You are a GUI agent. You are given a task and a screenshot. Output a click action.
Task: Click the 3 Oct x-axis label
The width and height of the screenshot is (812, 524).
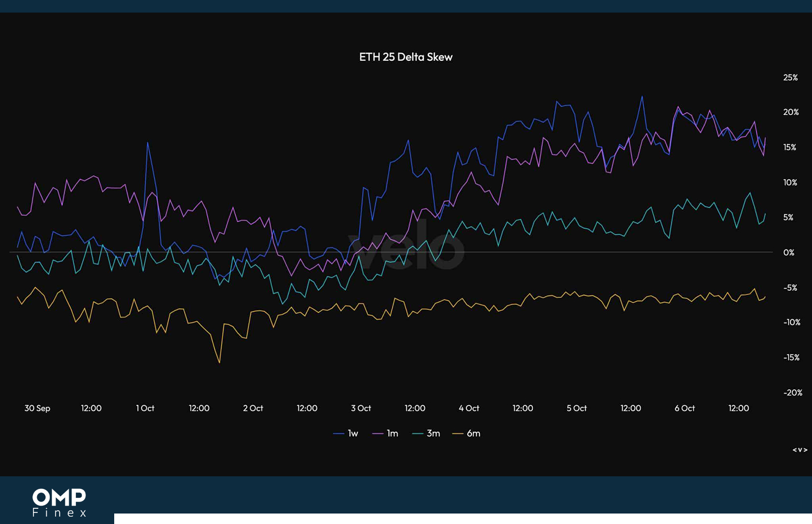pos(361,408)
